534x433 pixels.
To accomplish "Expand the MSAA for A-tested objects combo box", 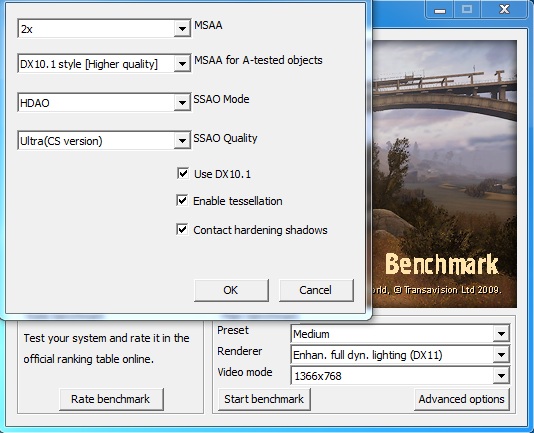I will (104, 63).
